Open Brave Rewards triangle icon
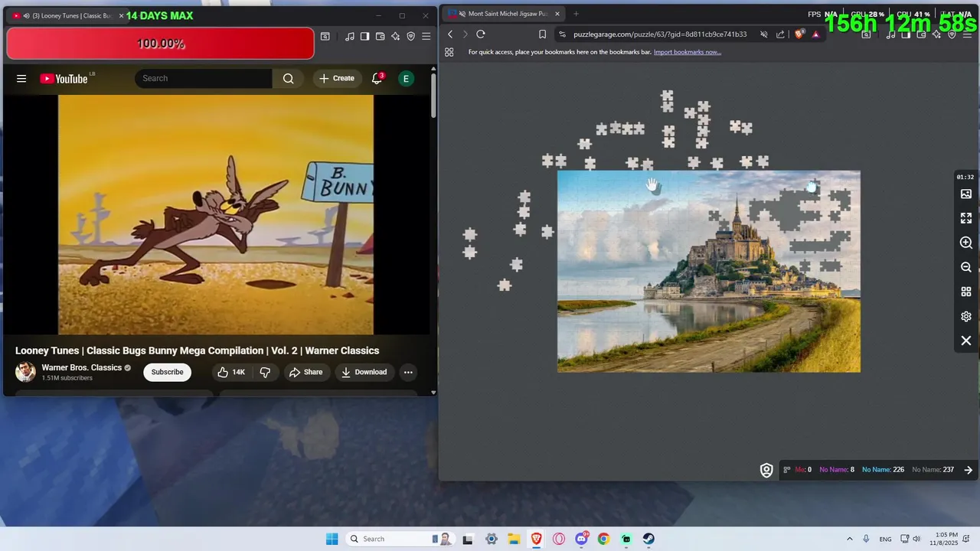The width and height of the screenshot is (980, 551). pos(816,34)
